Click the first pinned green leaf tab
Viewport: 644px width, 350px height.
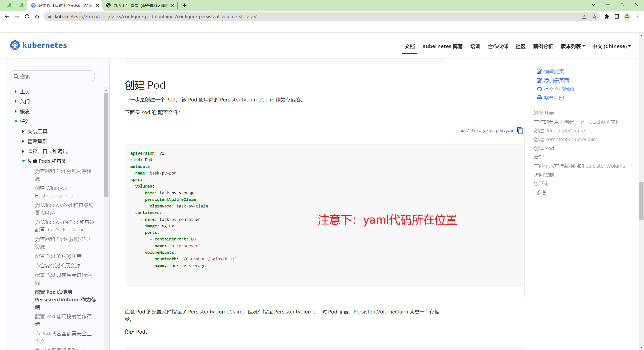(9, 5)
